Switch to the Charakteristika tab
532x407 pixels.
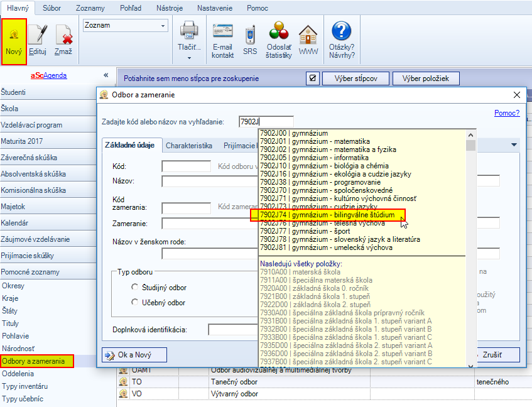(x=188, y=146)
